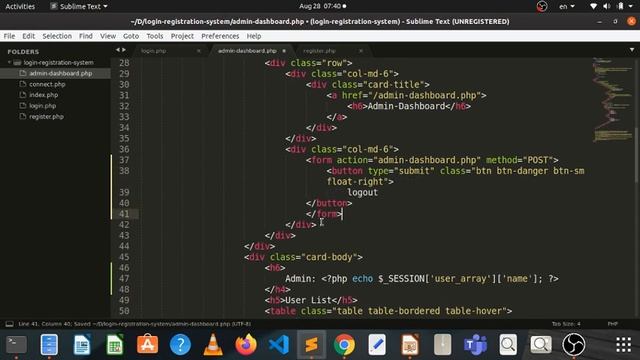Screen dimensions: 640x360
Task: Open Visual Studio Code from the dock
Action: pos(279,345)
